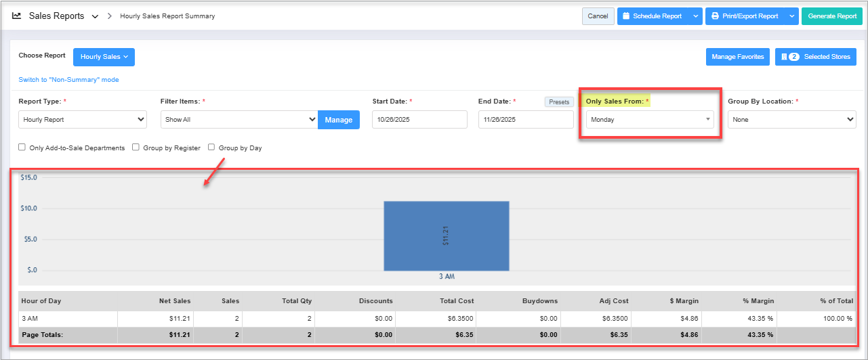Image resolution: width=868 pixels, height=360 pixels.
Task: Expand the Only Sales From Monday dropdown
Action: point(649,120)
